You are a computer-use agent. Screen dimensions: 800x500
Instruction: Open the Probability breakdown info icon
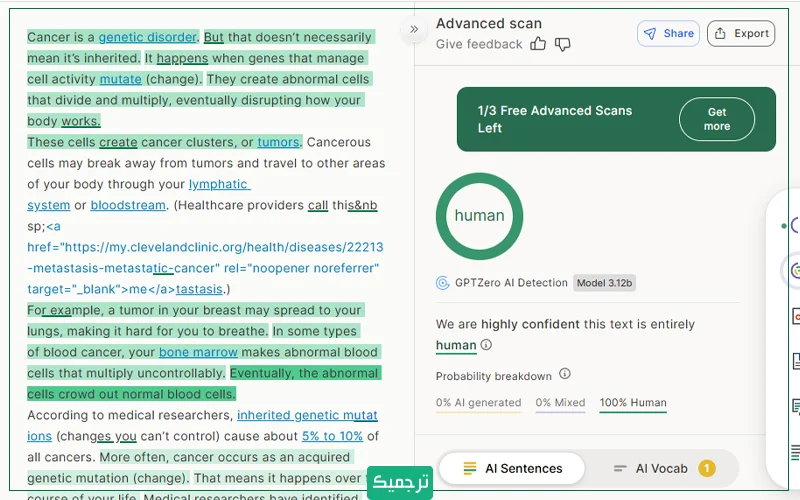[x=564, y=374]
